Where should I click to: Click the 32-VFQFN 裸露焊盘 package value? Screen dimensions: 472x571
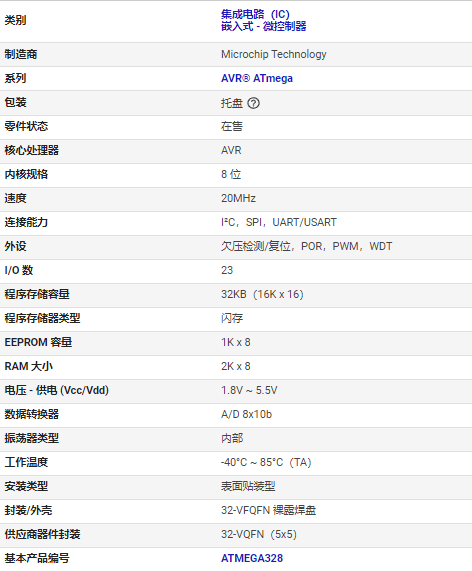tap(268, 510)
